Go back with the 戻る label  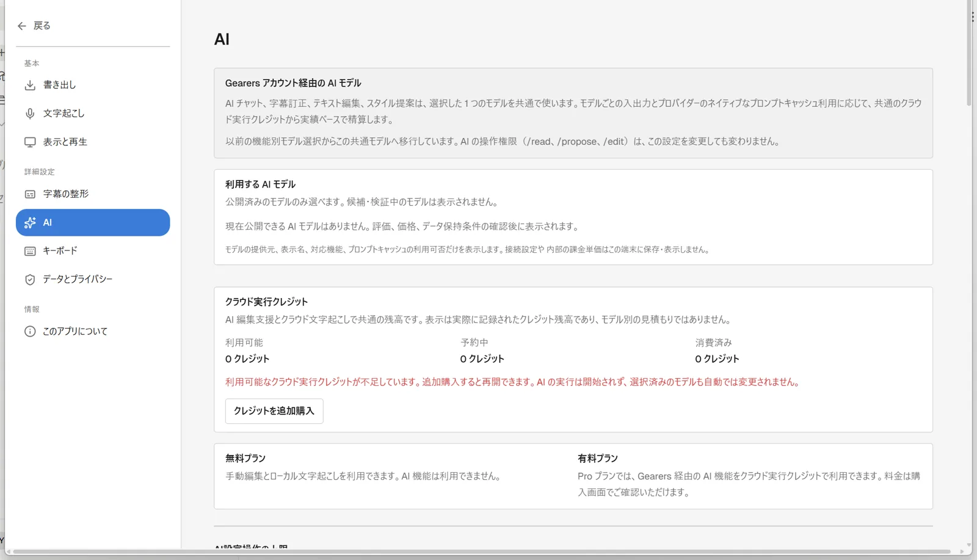42,26
